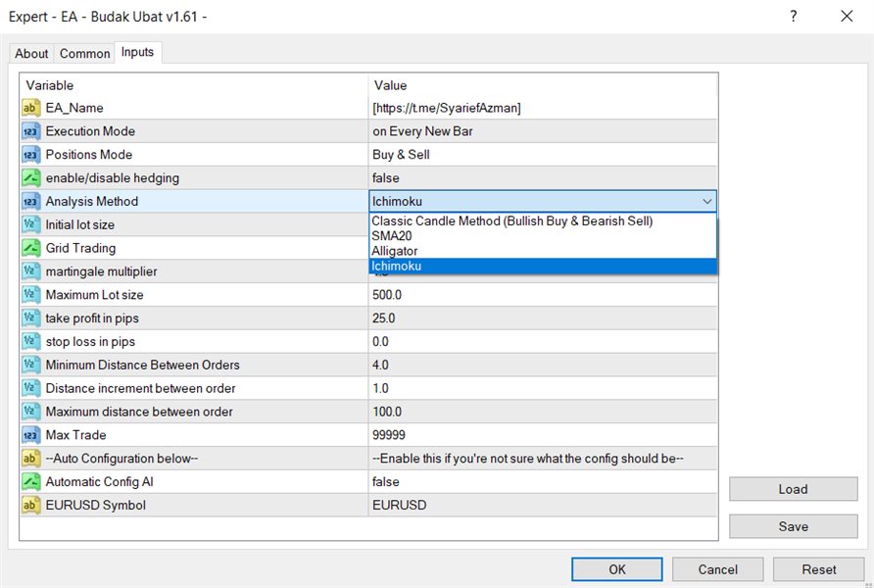Screen dimensions: 874x588
Task: Open the Common tab
Action: click(x=84, y=54)
